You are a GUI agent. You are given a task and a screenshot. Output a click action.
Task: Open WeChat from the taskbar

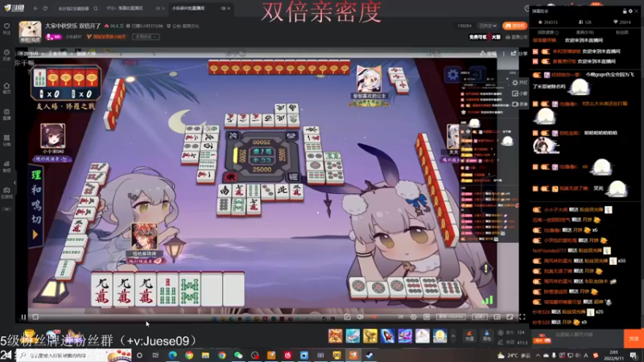(x=238, y=355)
